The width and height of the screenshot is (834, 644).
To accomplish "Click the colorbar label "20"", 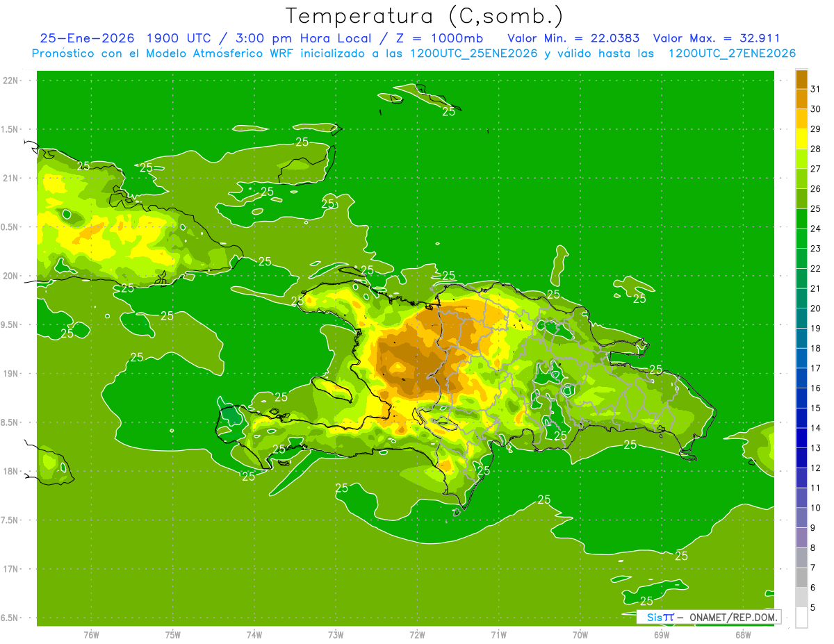I will 815,308.
